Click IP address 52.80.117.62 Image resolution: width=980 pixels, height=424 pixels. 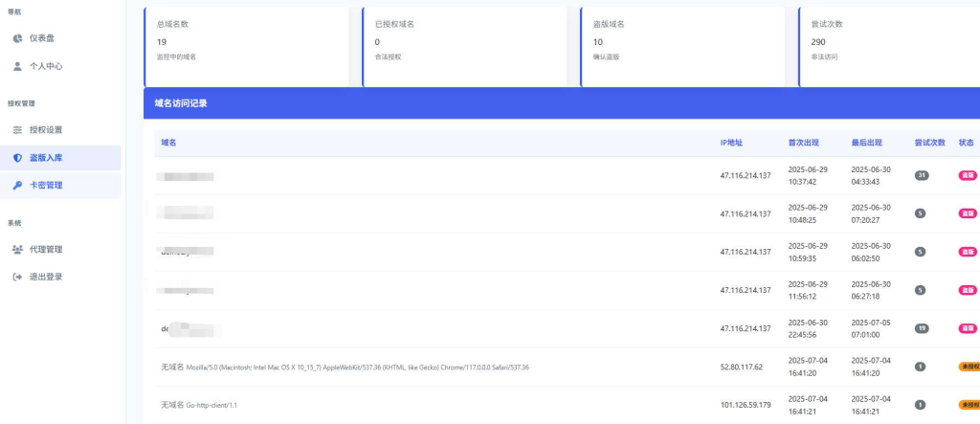742,368
